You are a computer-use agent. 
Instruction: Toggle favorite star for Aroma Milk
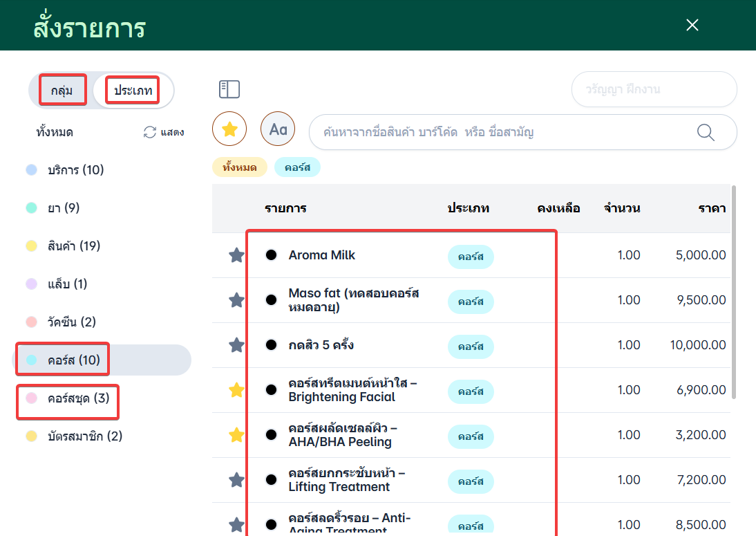(x=236, y=255)
